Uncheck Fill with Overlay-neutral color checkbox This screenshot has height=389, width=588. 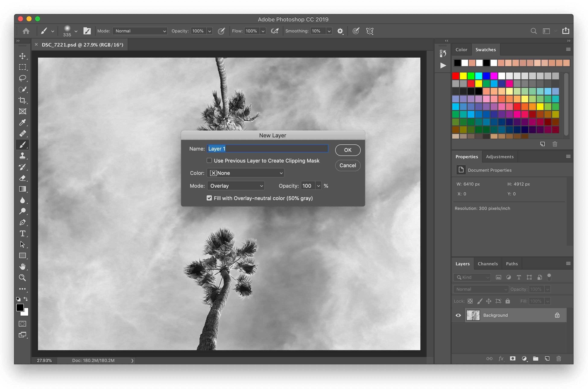point(209,198)
